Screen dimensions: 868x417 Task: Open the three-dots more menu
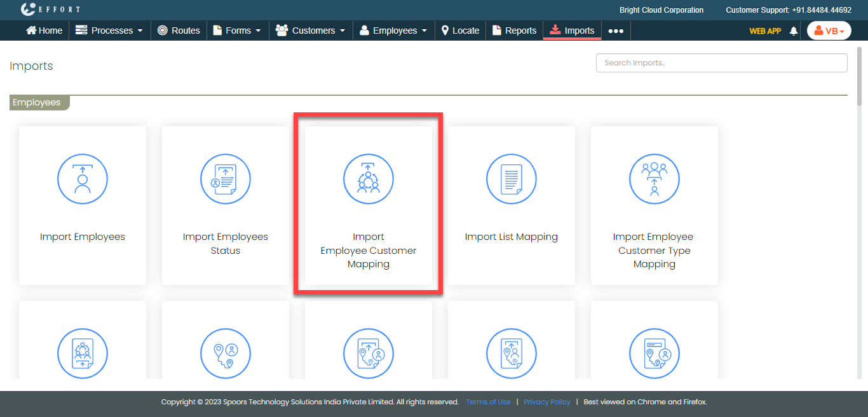coord(616,30)
